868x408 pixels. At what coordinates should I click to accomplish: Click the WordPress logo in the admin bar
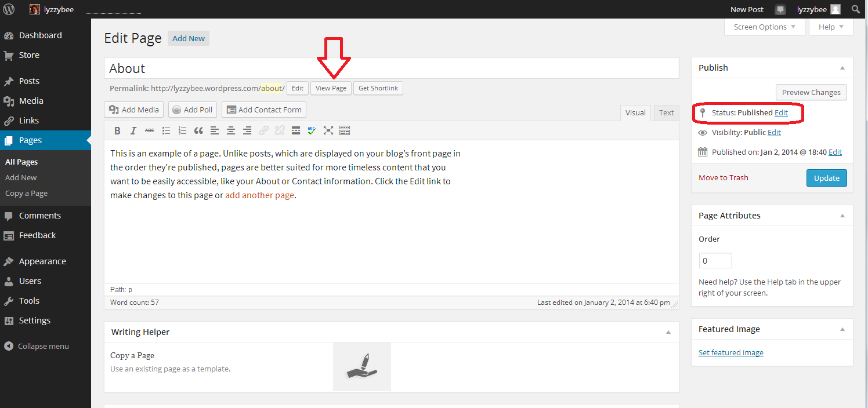coord(9,9)
